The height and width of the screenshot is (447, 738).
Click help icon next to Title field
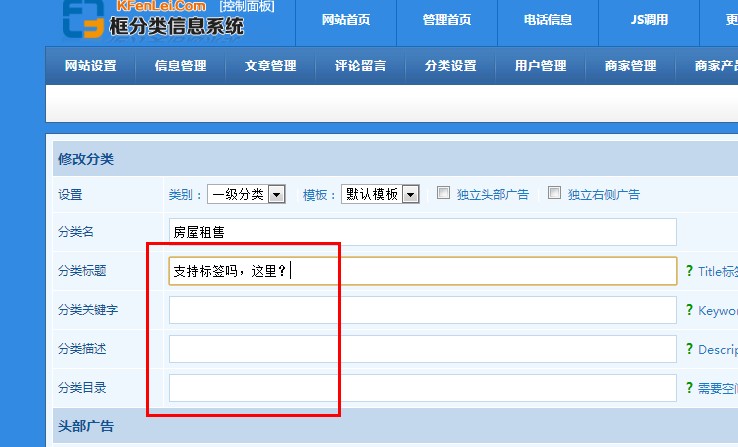[x=689, y=271]
